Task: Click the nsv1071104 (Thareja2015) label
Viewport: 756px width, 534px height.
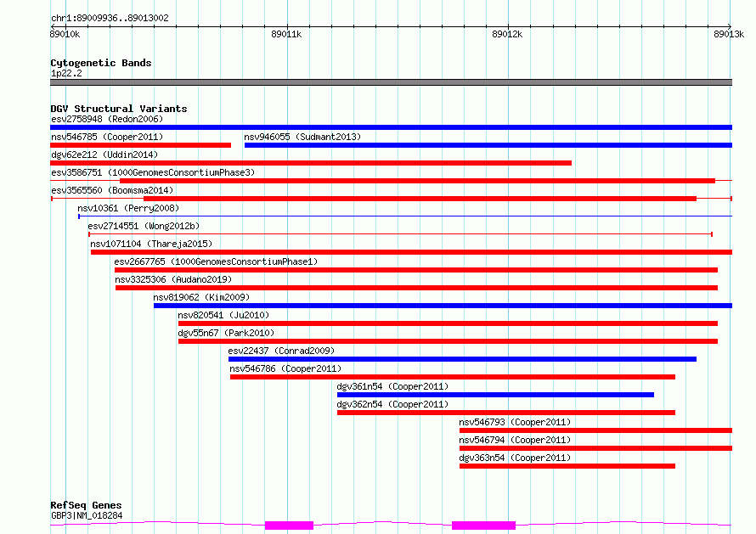Action: point(151,244)
